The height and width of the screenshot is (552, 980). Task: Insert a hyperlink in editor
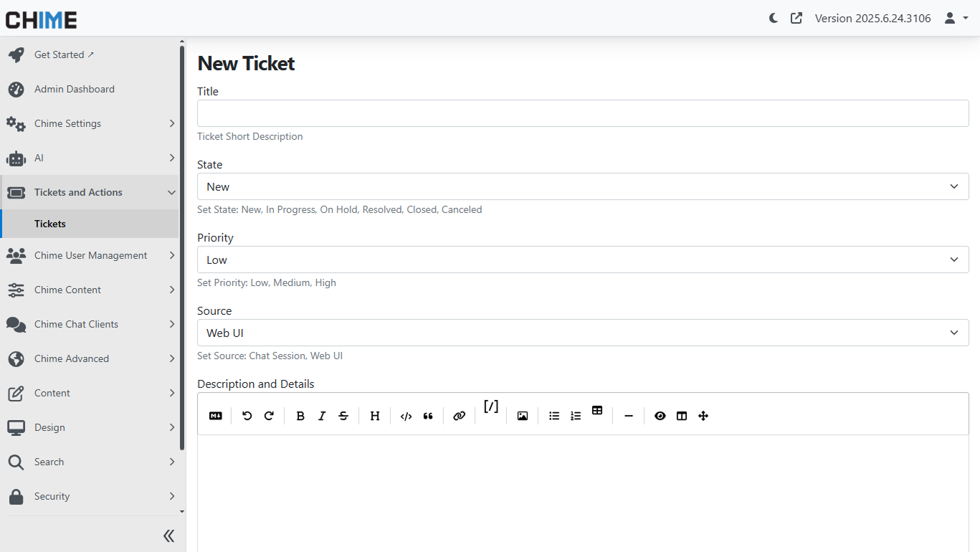[460, 416]
